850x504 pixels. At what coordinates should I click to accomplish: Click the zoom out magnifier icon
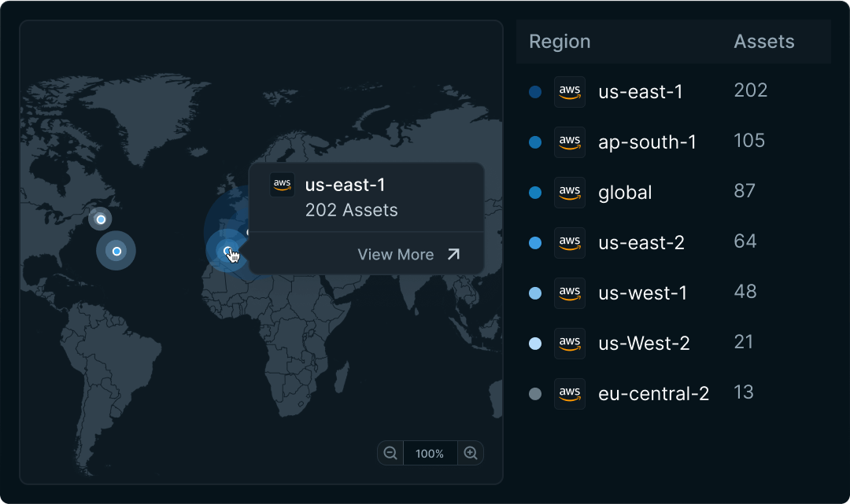click(x=390, y=453)
